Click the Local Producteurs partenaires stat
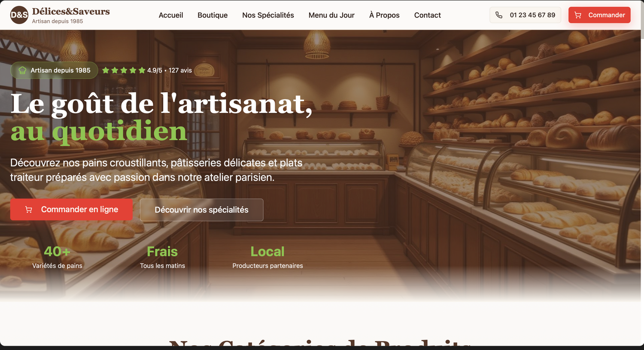The height and width of the screenshot is (350, 644). (267, 257)
